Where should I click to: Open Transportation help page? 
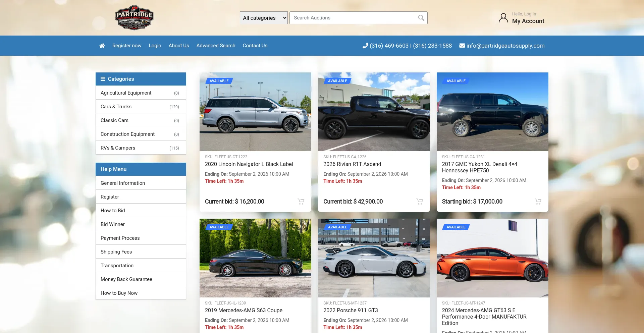tap(141, 266)
